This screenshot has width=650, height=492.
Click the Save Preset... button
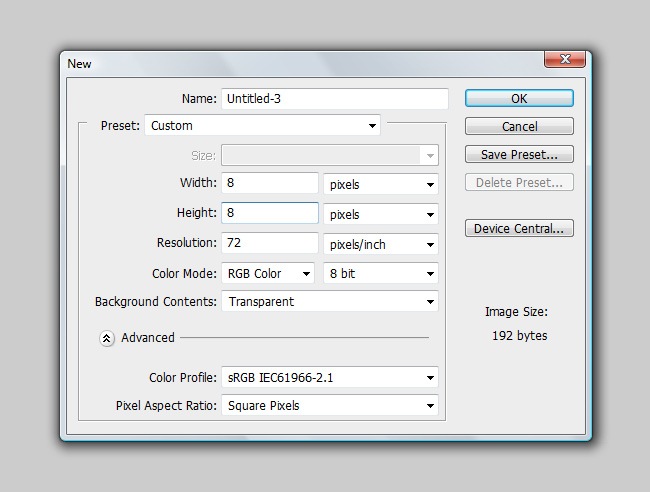coord(519,155)
